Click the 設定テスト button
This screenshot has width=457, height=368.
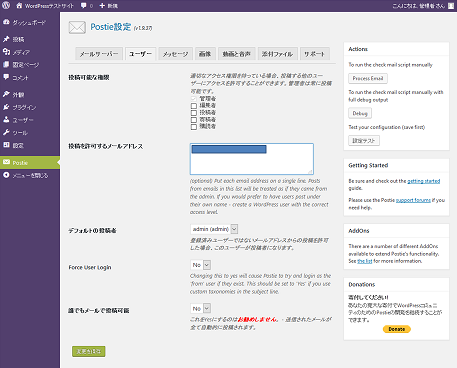(364, 141)
